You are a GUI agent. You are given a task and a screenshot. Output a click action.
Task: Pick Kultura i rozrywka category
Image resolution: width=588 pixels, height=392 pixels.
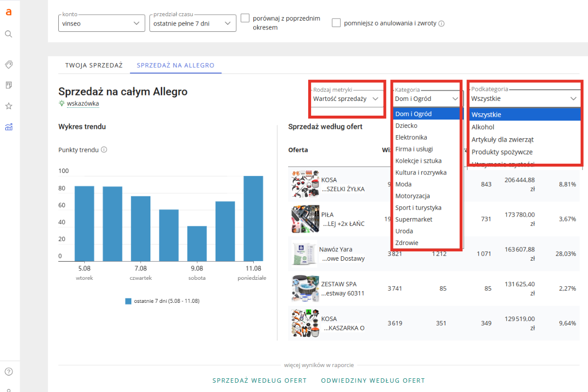point(426,172)
